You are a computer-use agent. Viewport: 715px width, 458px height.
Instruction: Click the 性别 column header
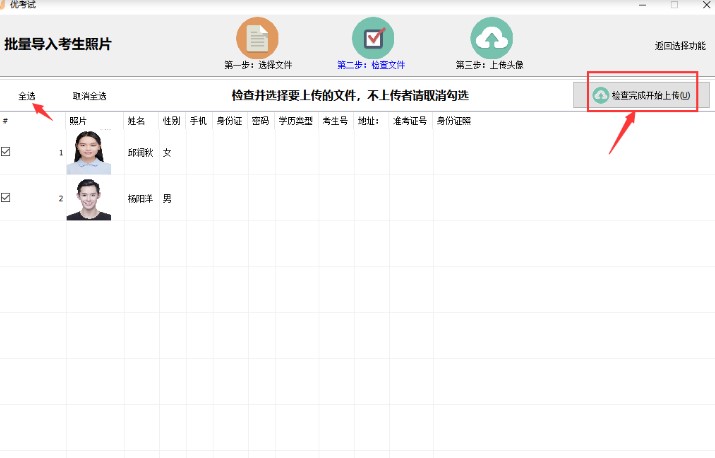pos(171,121)
